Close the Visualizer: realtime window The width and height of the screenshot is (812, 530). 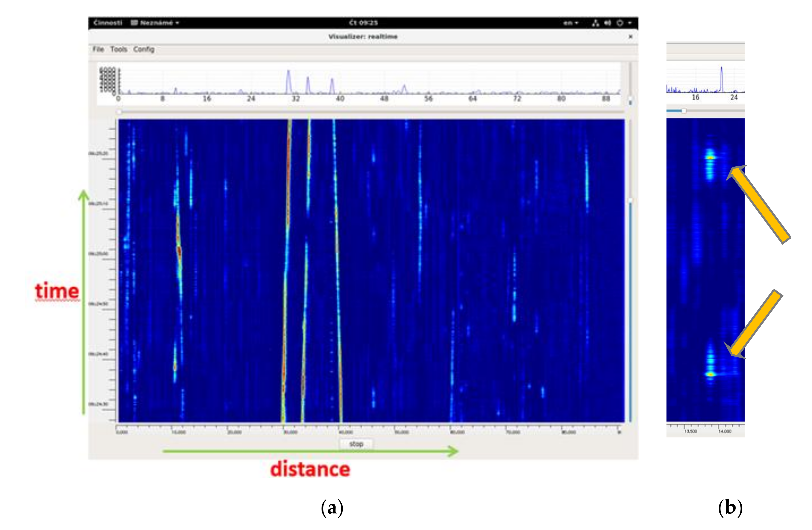pos(630,37)
